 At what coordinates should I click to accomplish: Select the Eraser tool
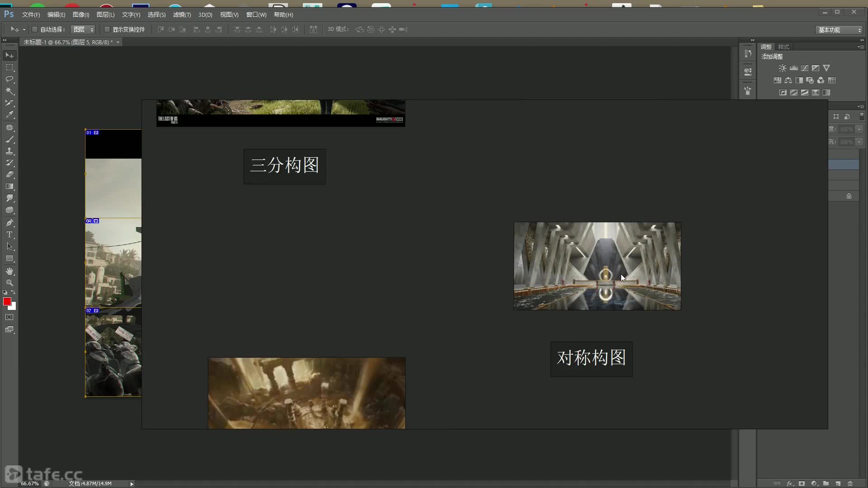click(x=9, y=174)
